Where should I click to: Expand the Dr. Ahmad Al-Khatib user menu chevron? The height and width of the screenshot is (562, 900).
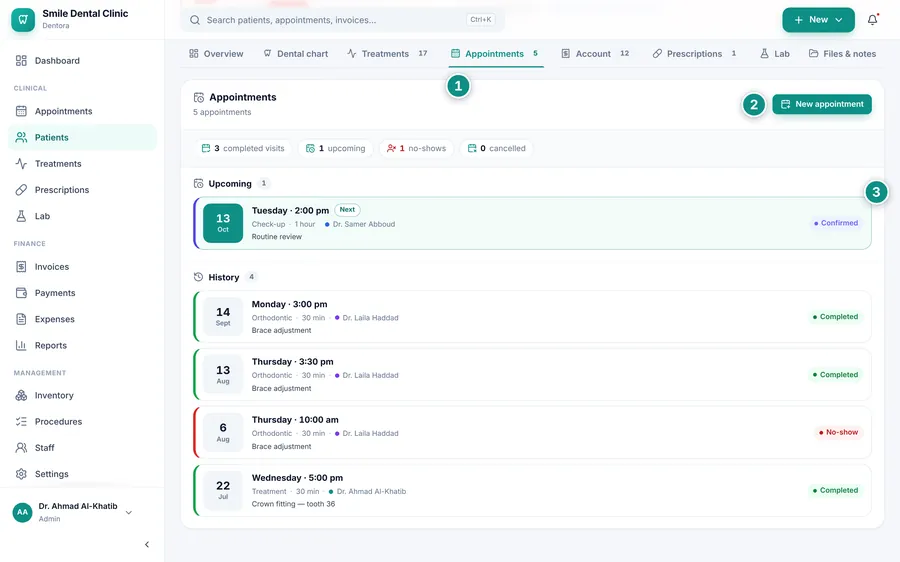pos(129,512)
